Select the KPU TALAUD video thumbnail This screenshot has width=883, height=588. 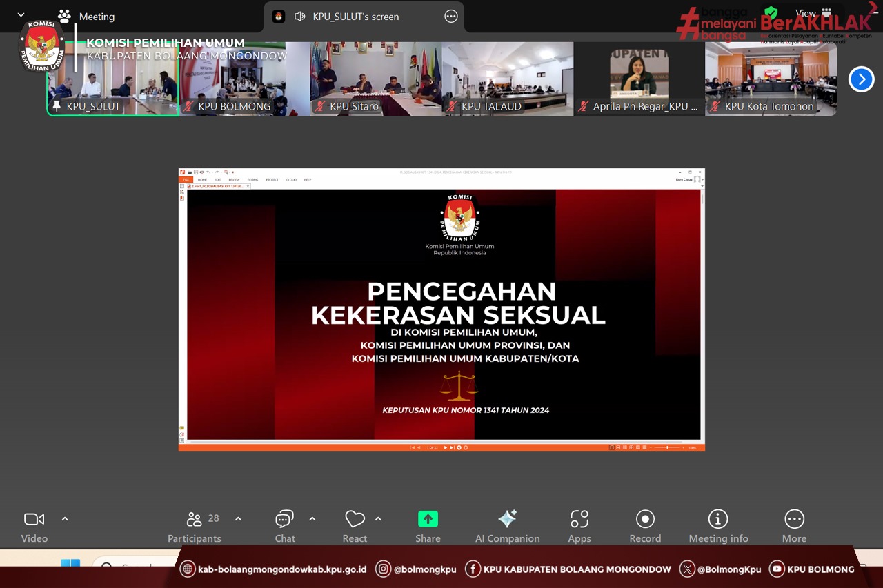pyautogui.click(x=507, y=79)
